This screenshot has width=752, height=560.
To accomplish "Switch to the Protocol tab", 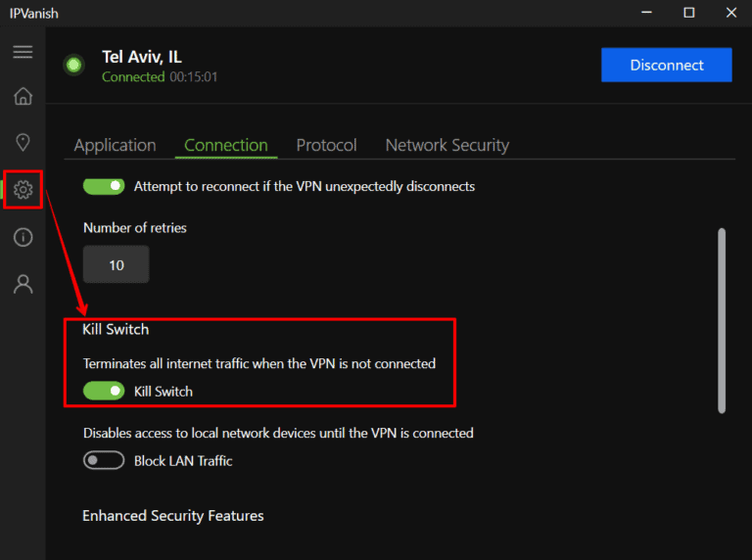I will click(x=326, y=145).
